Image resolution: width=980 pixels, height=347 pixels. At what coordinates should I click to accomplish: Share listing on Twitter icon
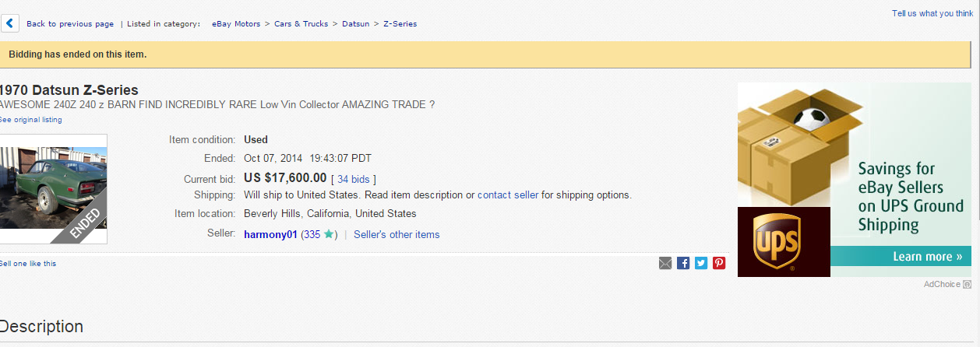701,263
